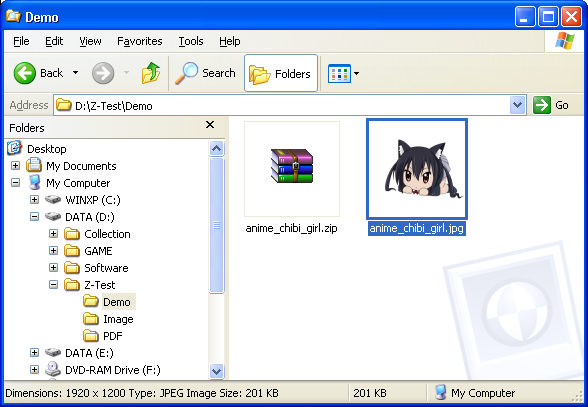This screenshot has height=407, width=588.
Task: Click anime_chibi_girl.jpg file name label
Action: point(417,228)
